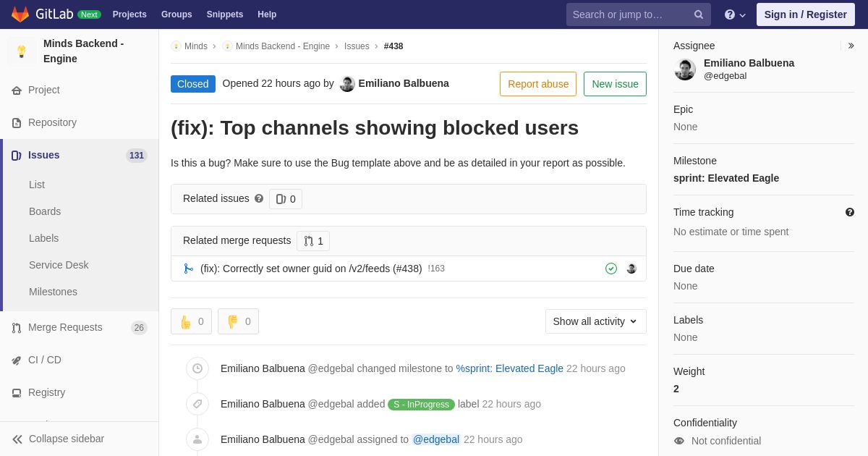Screen dimensions: 868x456
Task: Click the related issues count badge 0
Action: coord(286,199)
